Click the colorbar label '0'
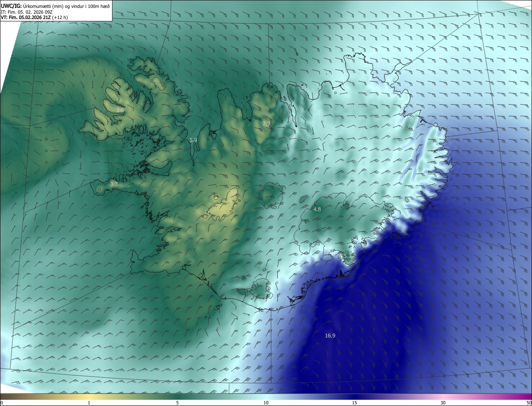532x406 pixels. coord(2,403)
